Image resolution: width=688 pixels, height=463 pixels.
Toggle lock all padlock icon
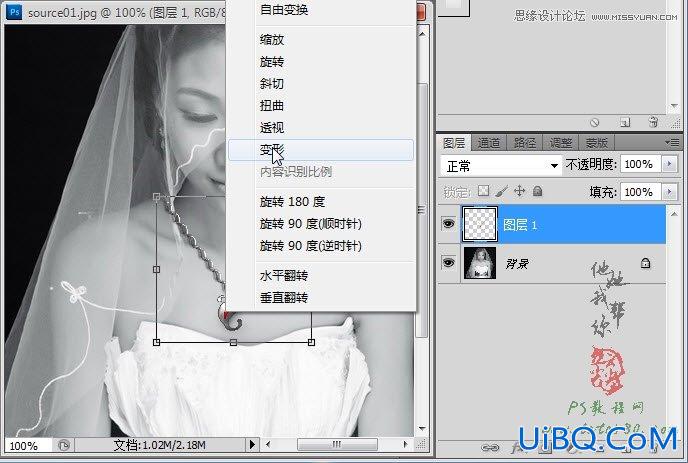pyautogui.click(x=538, y=191)
